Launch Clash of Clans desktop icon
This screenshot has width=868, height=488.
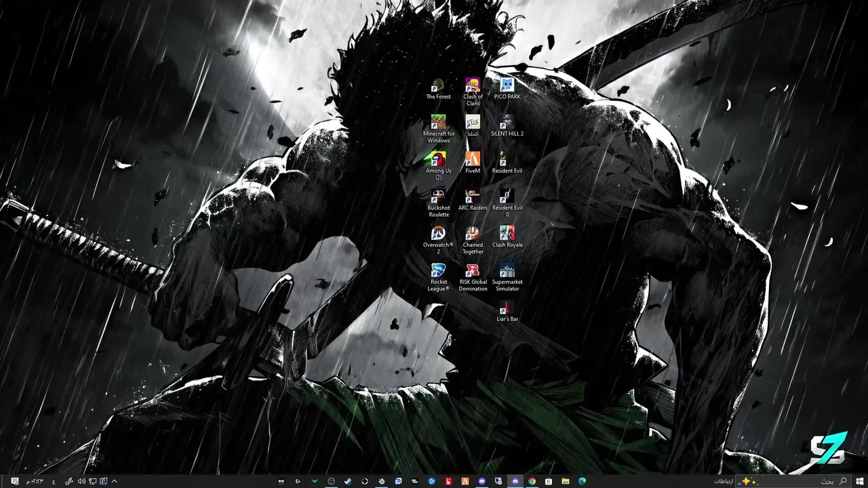click(473, 92)
